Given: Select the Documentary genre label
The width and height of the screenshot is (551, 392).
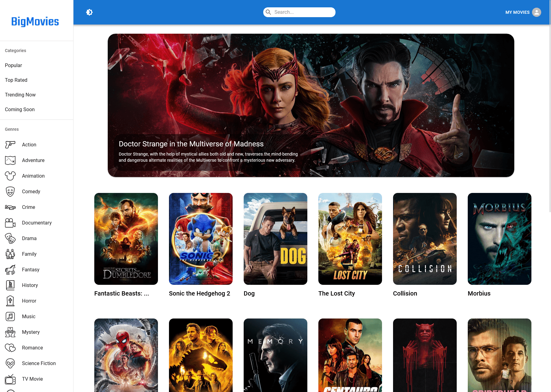Looking at the screenshot, I should click(x=37, y=223).
